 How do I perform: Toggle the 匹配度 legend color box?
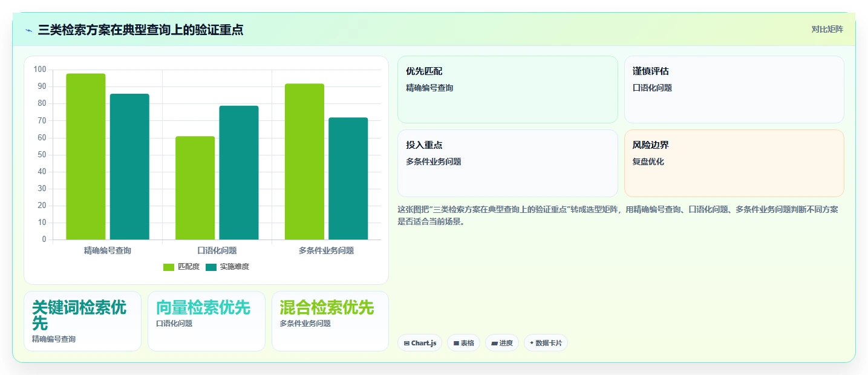pyautogui.click(x=169, y=267)
